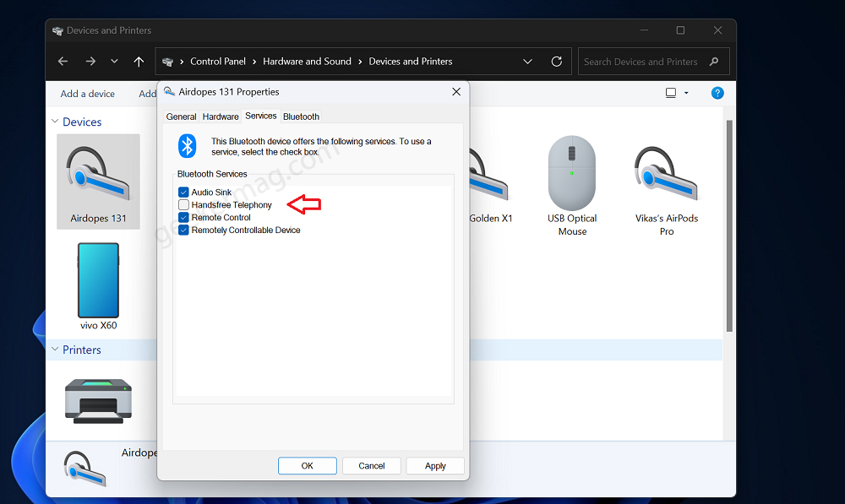Screen dimensions: 845x504
Task: Open the address bar history dropdown
Action: pos(527,62)
